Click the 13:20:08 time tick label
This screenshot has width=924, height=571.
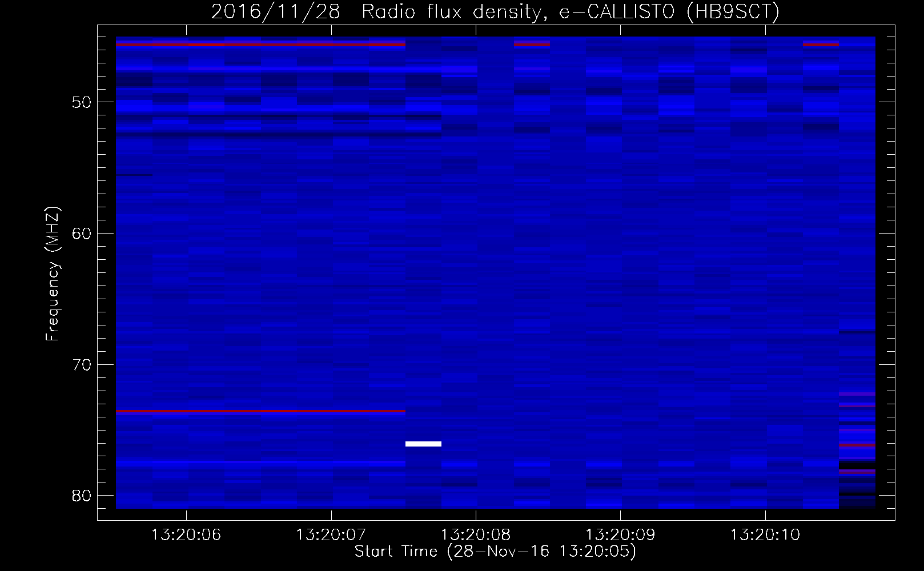tap(476, 535)
